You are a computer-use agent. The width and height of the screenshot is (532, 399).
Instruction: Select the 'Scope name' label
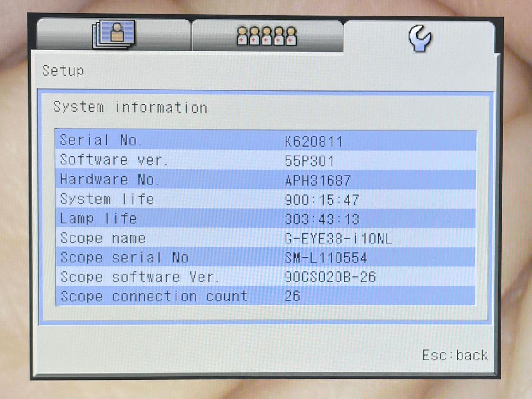pos(103,239)
